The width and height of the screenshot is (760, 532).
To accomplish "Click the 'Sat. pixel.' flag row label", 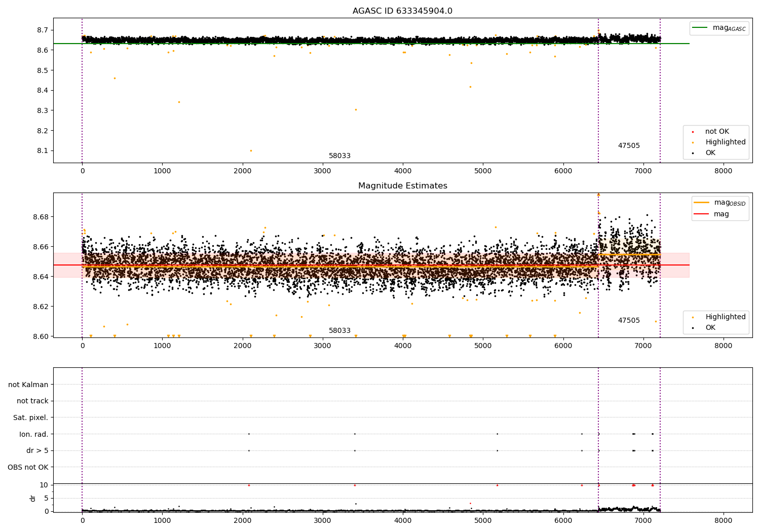I will click(x=30, y=418).
